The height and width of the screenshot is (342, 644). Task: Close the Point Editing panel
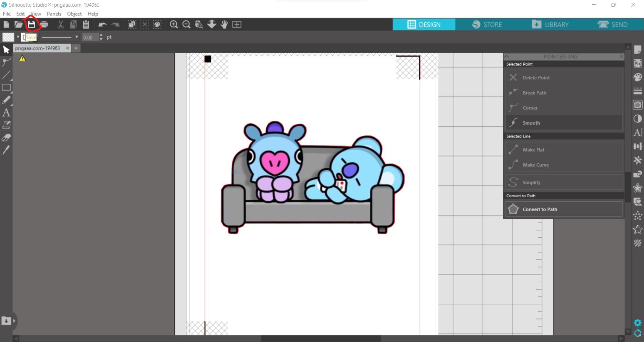[x=621, y=56]
